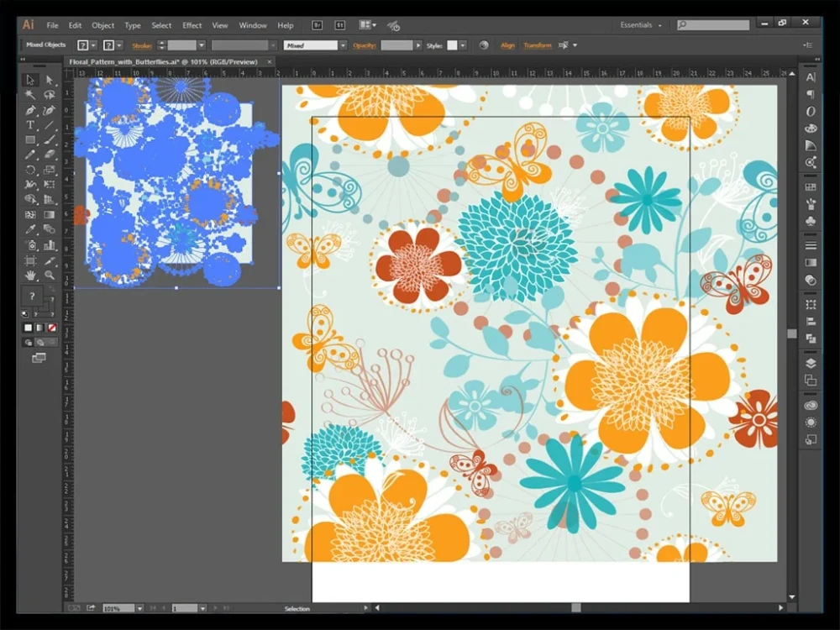Image resolution: width=840 pixels, height=630 pixels.
Task: Click the Opacity panel link
Action: [365, 45]
